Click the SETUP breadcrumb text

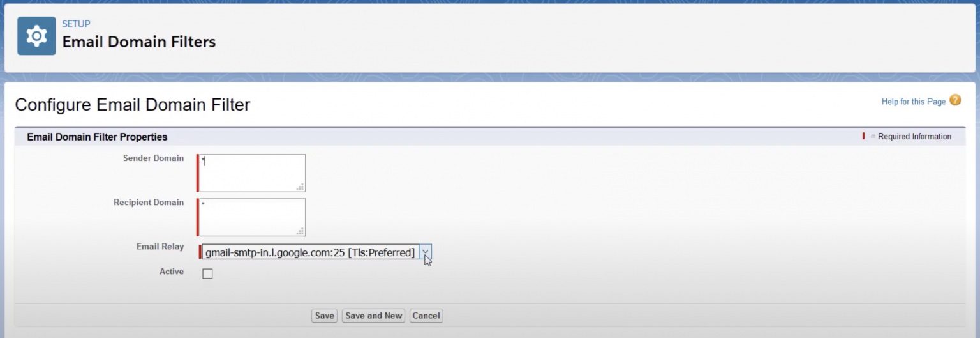76,24
